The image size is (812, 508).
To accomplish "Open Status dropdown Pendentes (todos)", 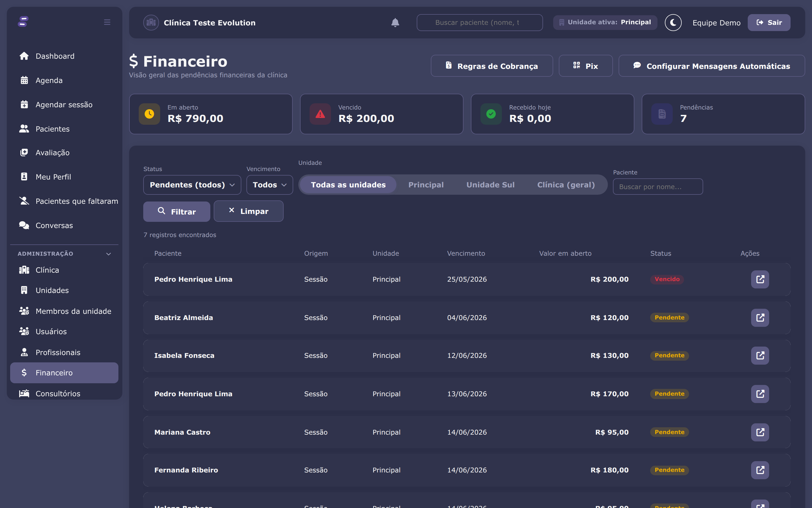I will [192, 185].
